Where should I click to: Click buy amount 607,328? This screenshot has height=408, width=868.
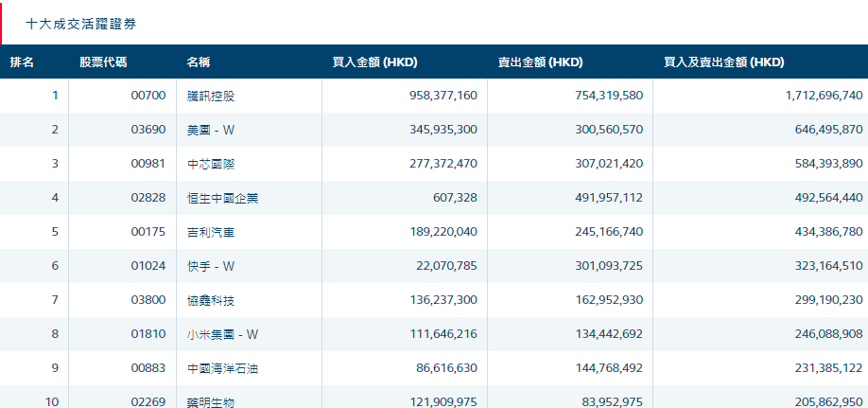tap(456, 197)
